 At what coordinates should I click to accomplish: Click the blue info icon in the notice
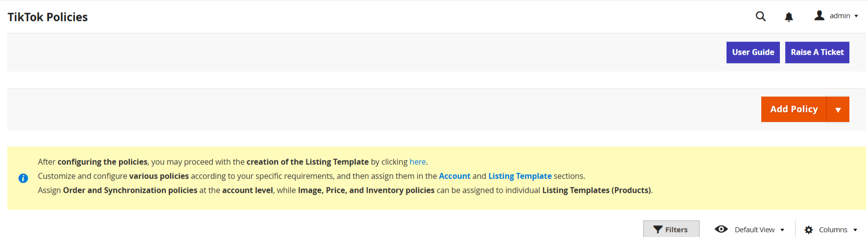point(23,178)
